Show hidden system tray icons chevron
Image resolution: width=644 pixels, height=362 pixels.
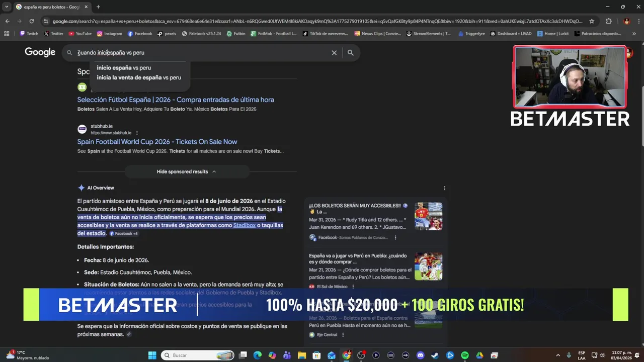tap(558, 355)
